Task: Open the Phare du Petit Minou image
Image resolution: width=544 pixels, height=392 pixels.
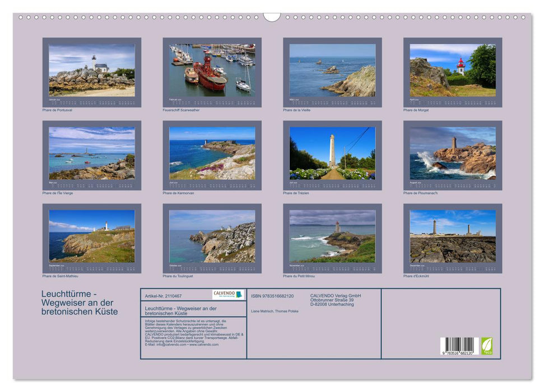Action: (x=332, y=236)
